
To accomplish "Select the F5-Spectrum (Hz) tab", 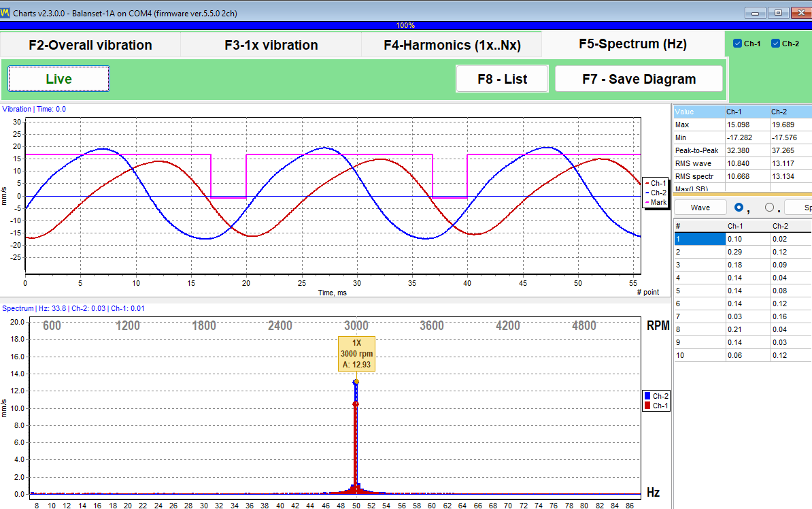I will (x=632, y=44).
